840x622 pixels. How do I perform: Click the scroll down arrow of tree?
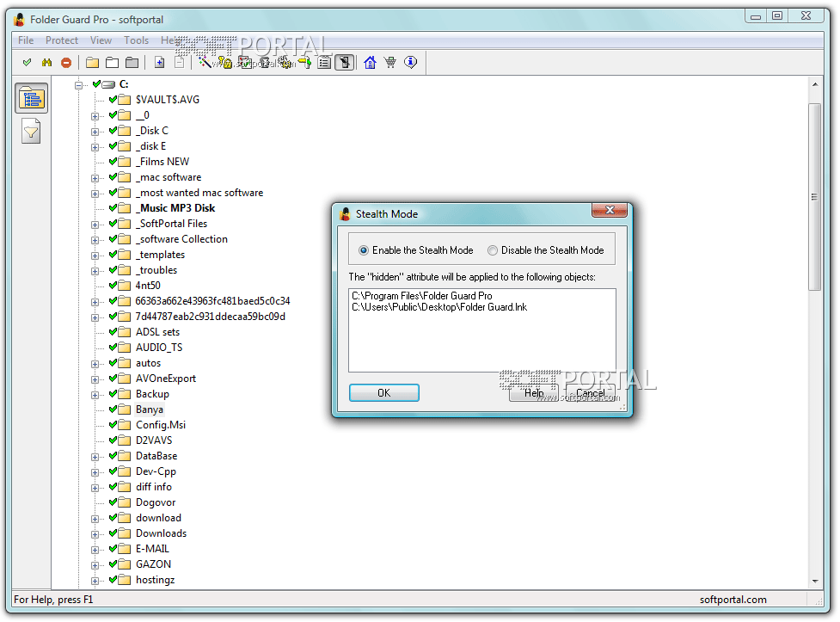click(815, 582)
